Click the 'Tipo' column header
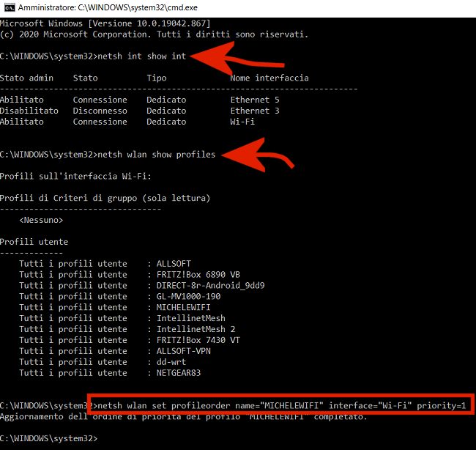 (x=157, y=78)
